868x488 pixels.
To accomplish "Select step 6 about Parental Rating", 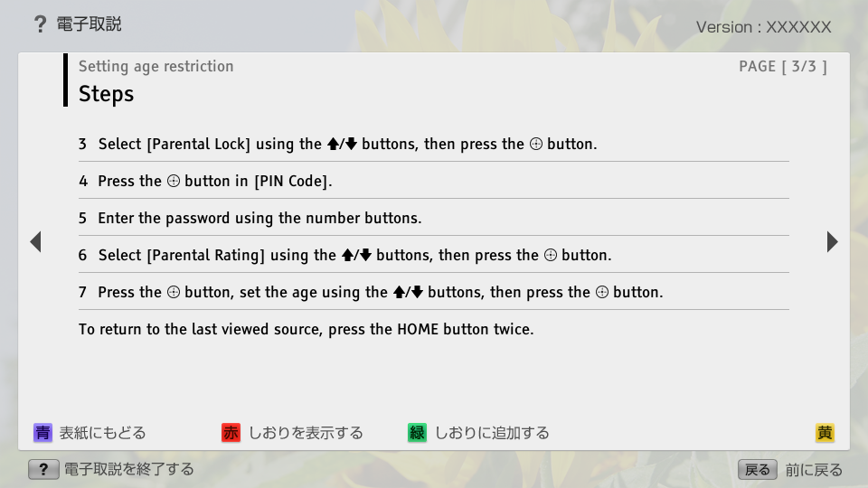I will [344, 256].
